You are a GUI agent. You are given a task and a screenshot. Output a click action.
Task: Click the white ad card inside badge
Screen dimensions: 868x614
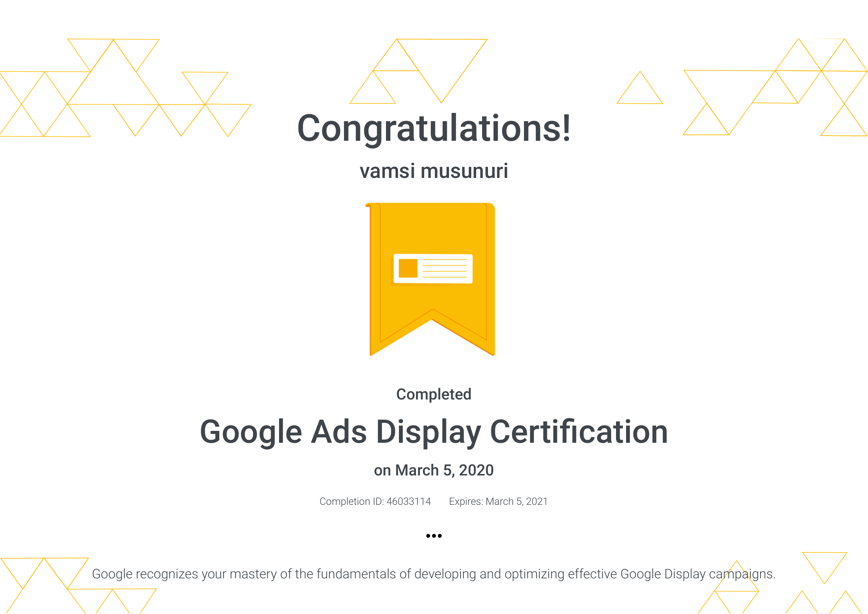(x=433, y=269)
